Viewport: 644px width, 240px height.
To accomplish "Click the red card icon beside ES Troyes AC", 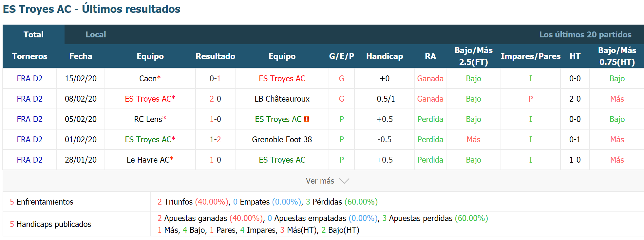I will coord(307,119).
